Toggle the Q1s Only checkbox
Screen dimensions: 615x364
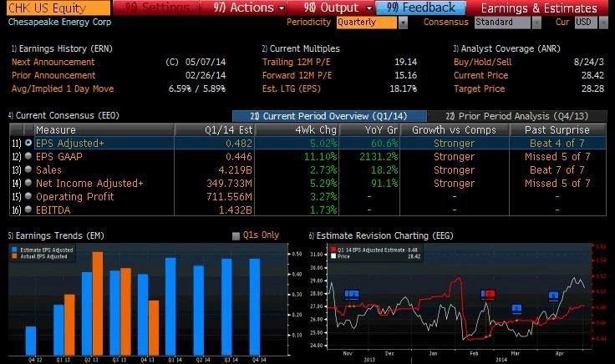(236, 236)
